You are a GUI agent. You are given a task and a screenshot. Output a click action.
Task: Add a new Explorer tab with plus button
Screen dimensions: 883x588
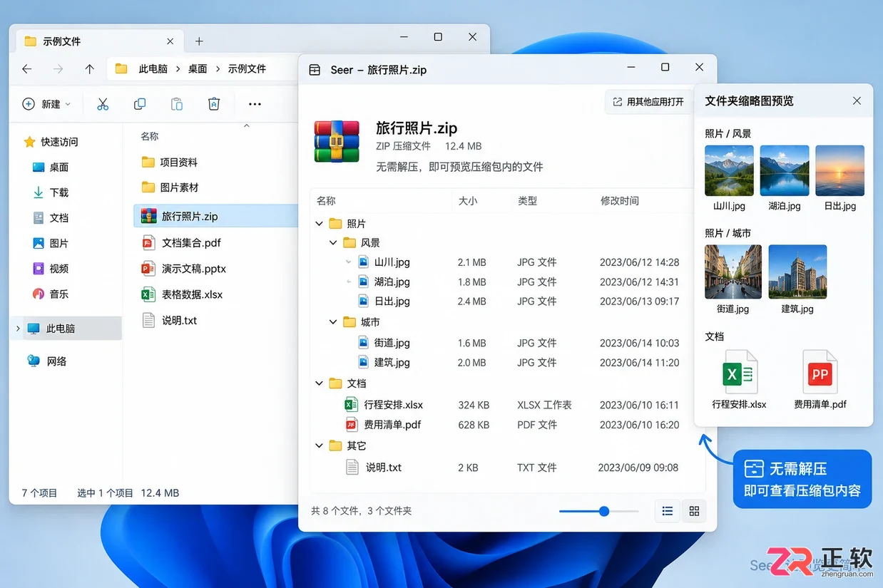[199, 41]
